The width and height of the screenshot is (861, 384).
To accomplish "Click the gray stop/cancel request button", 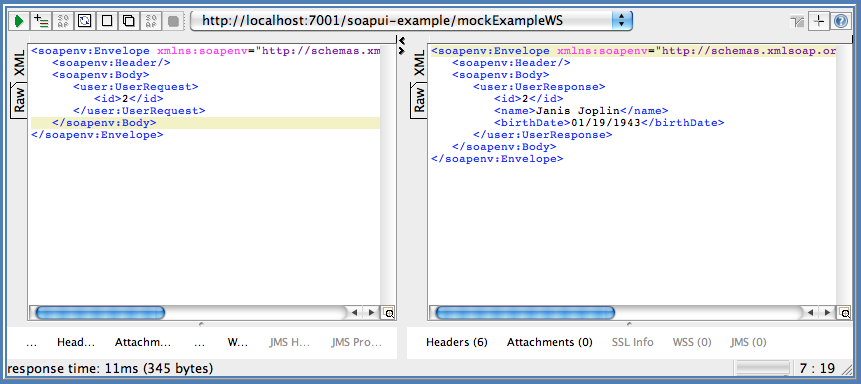I will (173, 21).
